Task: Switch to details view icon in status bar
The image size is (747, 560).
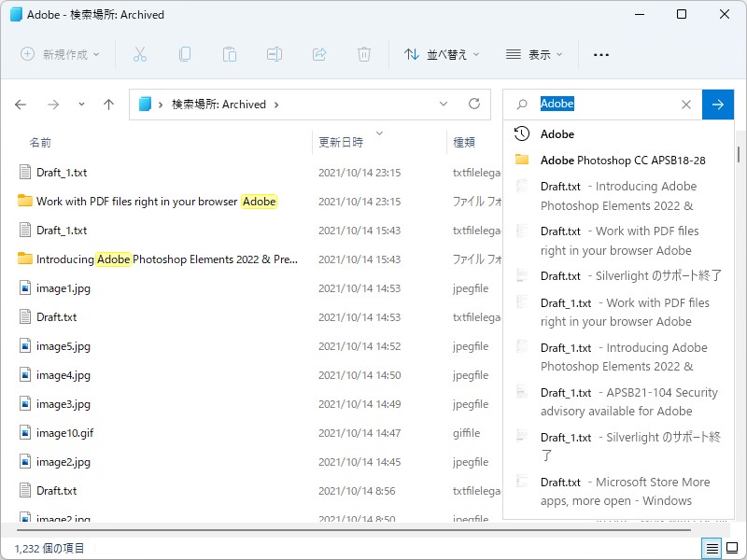Action: click(712, 549)
